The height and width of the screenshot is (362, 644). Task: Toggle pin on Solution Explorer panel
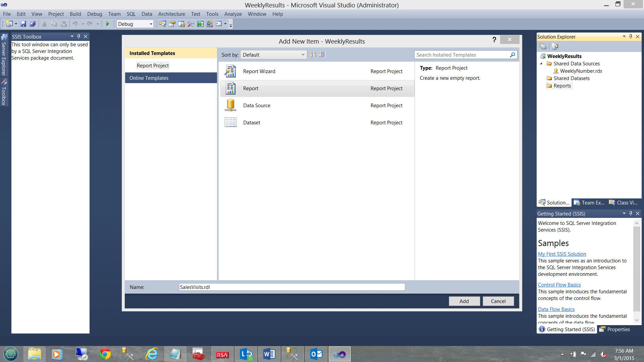point(631,37)
